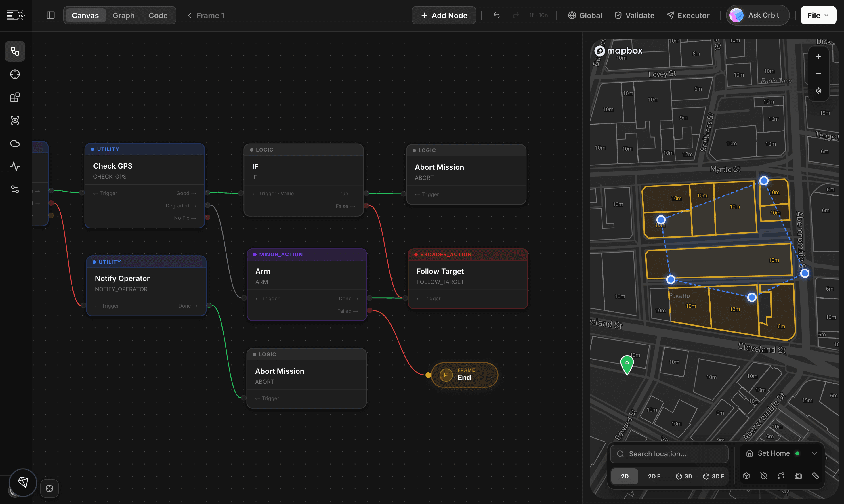Viewport: 844px width, 504px height.
Task: Open the blocks/components sidebar panel
Action: [x=15, y=98]
